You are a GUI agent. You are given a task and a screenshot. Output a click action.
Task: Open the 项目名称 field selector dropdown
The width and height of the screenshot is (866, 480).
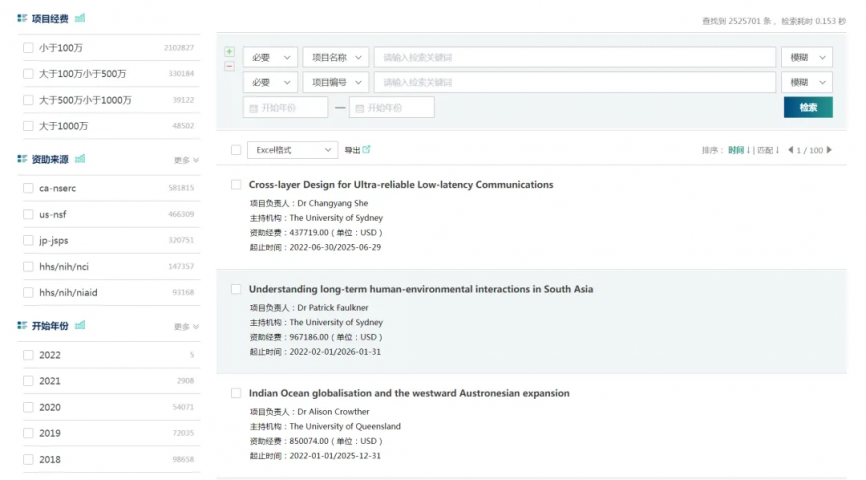335,58
